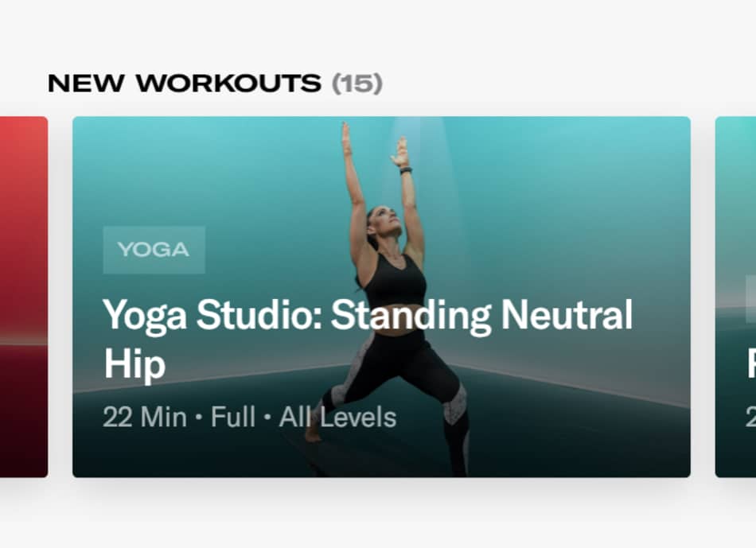
Task: Click the cut-off category tag on right card
Action: coord(750,299)
